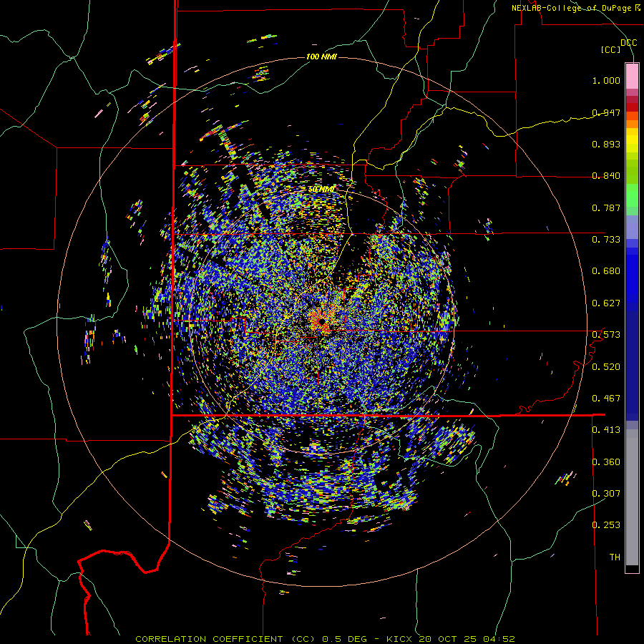The image size is (644, 644).
Task: Click the Correlation Coefficient KICX title text
Action: click(x=326, y=639)
